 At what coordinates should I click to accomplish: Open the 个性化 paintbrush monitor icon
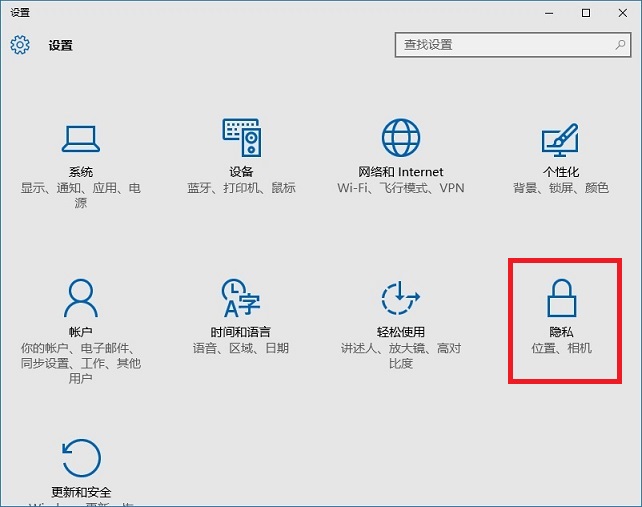pos(561,140)
